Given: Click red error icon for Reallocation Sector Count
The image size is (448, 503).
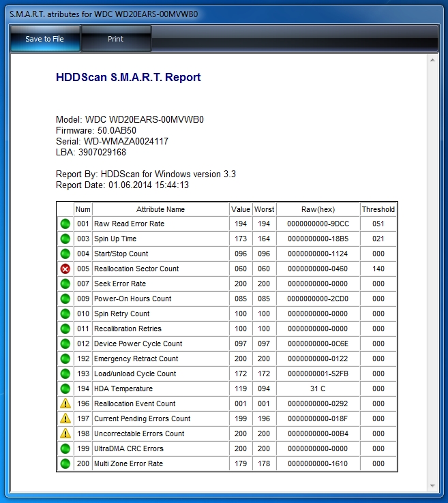Looking at the screenshot, I should pos(65,269).
